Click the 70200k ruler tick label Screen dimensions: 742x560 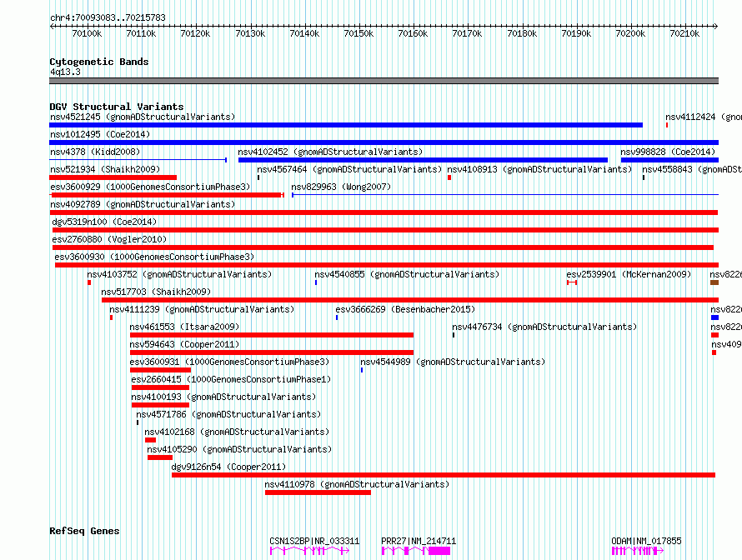[x=630, y=33]
